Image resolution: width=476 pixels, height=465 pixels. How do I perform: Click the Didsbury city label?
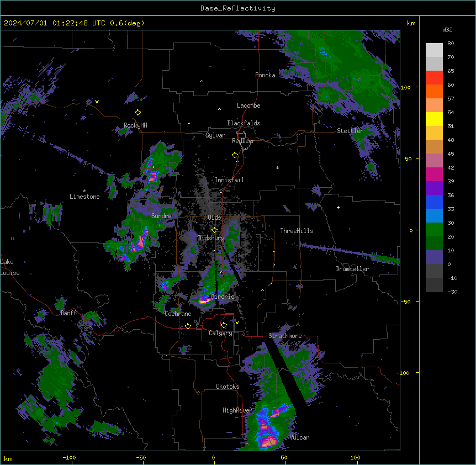[211, 238]
